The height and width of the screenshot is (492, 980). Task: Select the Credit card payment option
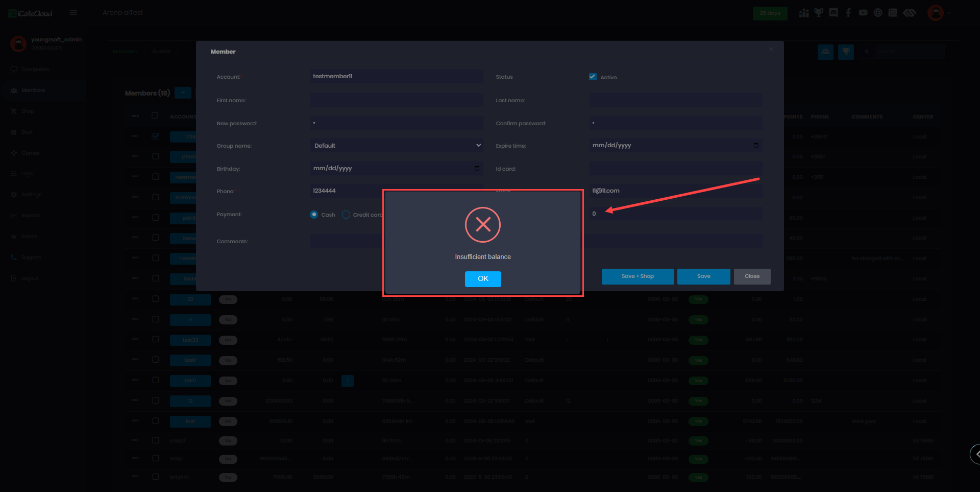(x=346, y=215)
